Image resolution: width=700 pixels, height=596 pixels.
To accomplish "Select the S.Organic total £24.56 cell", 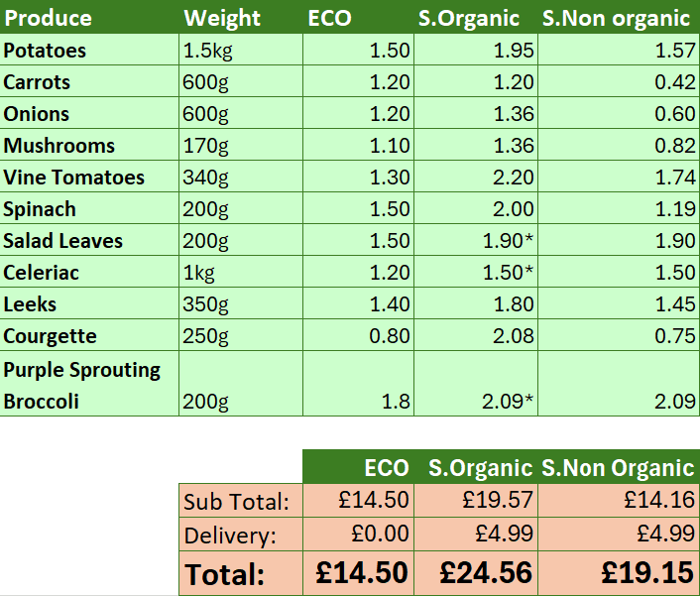I will 476,573.
